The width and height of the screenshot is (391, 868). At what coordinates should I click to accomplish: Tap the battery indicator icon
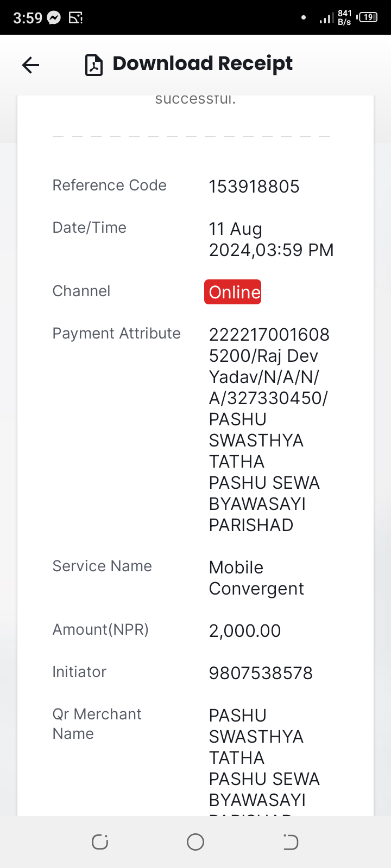coord(368,17)
